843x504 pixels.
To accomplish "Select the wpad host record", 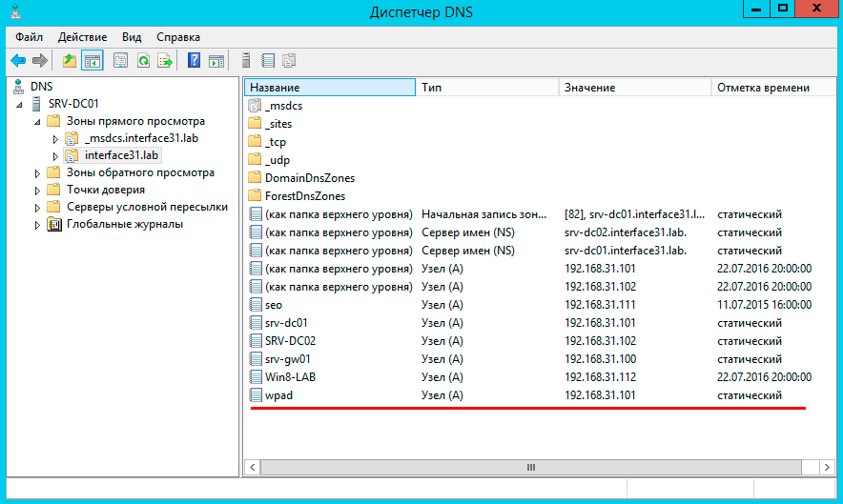I will tap(278, 395).
